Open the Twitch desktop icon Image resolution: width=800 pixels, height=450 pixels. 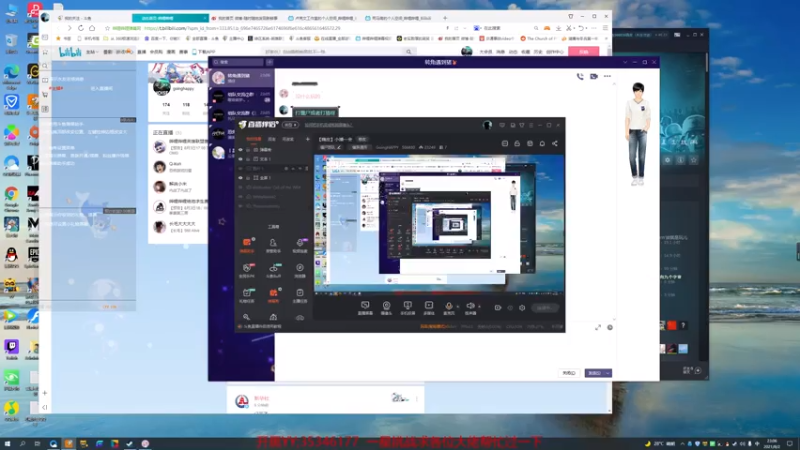click(x=11, y=349)
